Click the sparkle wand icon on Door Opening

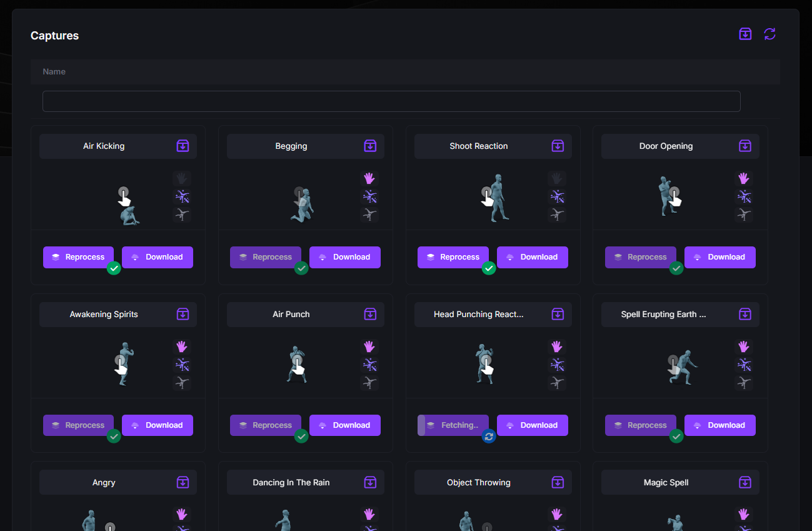pos(744,196)
